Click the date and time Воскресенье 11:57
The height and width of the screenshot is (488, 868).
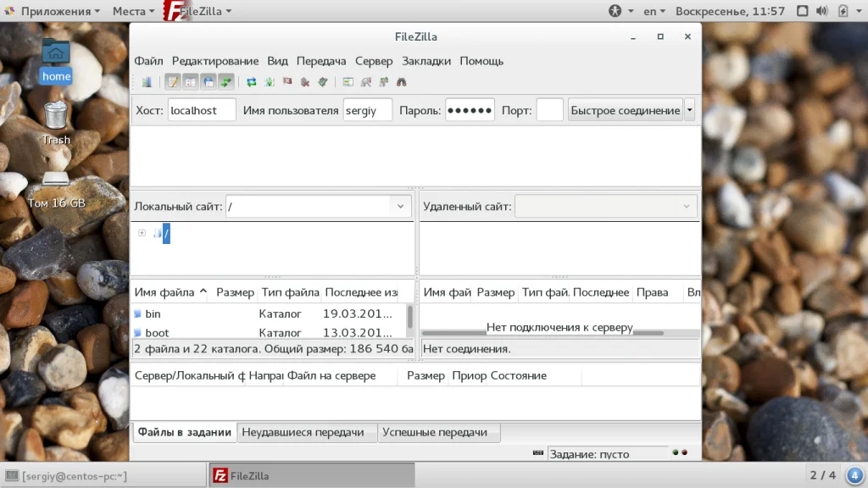coord(730,11)
